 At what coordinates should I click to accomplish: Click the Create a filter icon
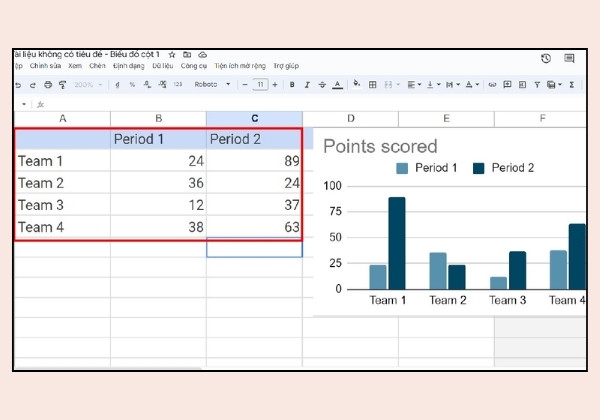click(537, 85)
